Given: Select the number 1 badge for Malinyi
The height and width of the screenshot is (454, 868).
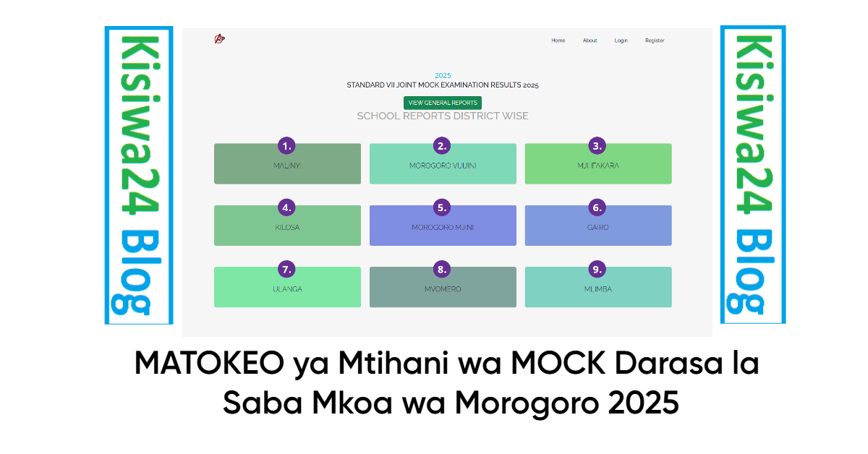Looking at the screenshot, I should [287, 145].
